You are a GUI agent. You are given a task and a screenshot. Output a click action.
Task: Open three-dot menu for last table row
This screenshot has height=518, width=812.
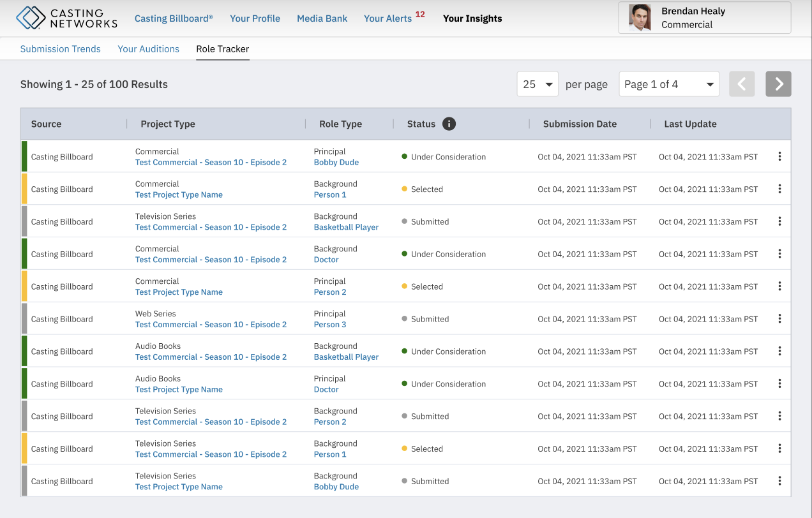coord(779,481)
